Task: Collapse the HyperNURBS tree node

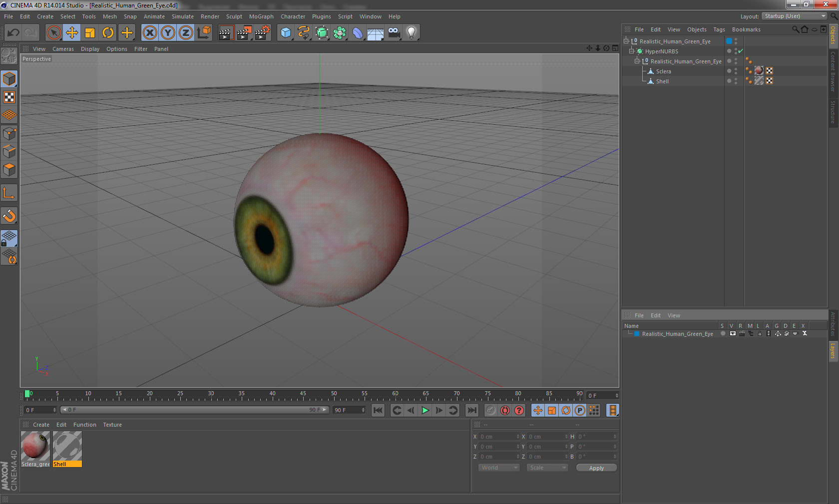Action: coord(631,51)
